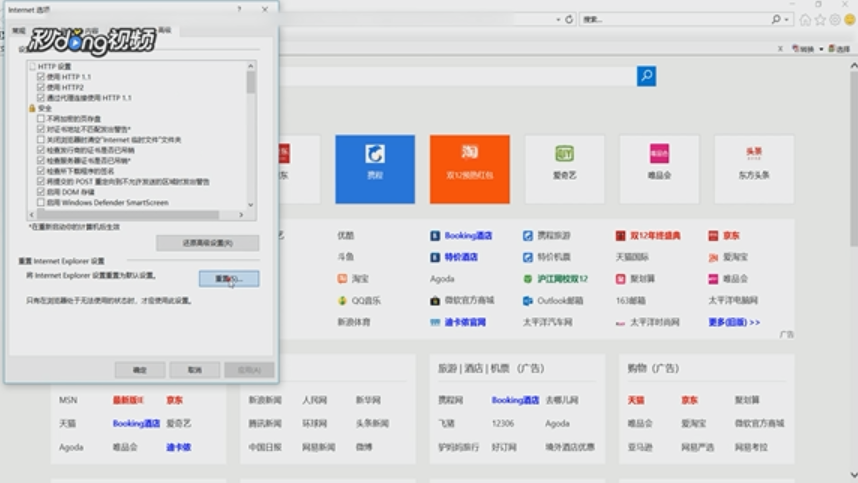Screen dimensions: 858x483
Task: Open the Tools gear icon in the browser
Action: (x=834, y=20)
